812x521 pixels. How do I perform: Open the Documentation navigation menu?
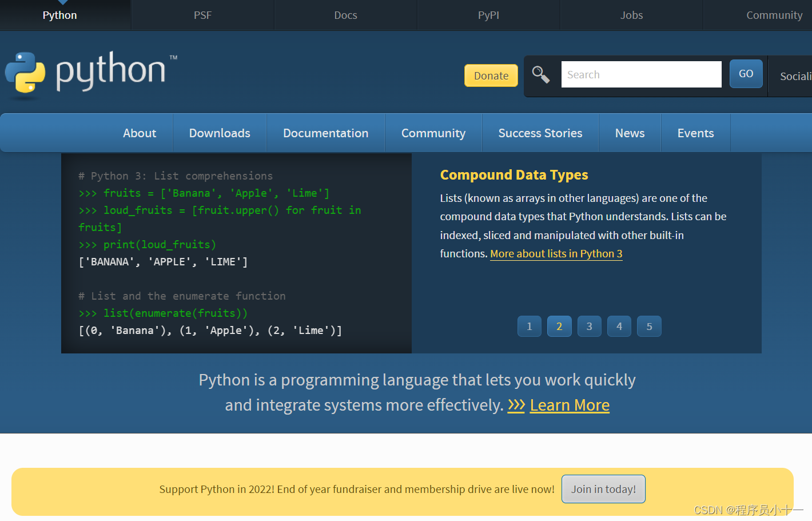click(326, 133)
